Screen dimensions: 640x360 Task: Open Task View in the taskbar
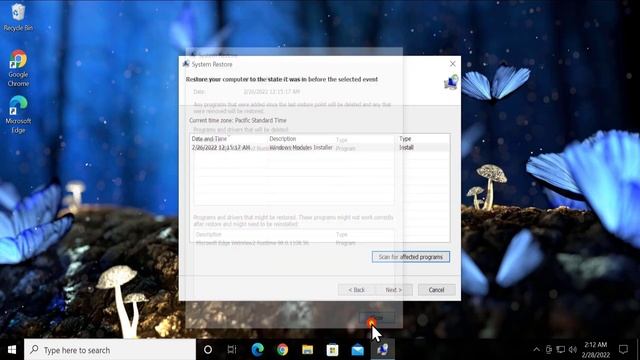click(232, 350)
